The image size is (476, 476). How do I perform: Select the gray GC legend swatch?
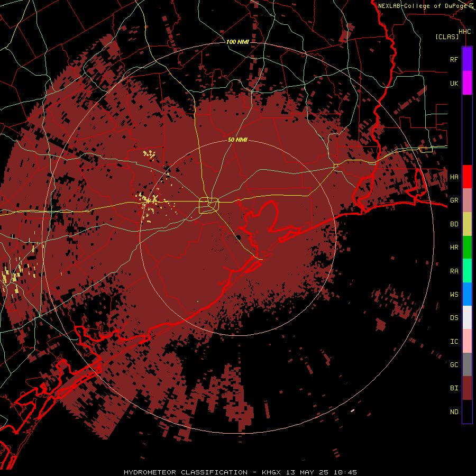[467, 364]
